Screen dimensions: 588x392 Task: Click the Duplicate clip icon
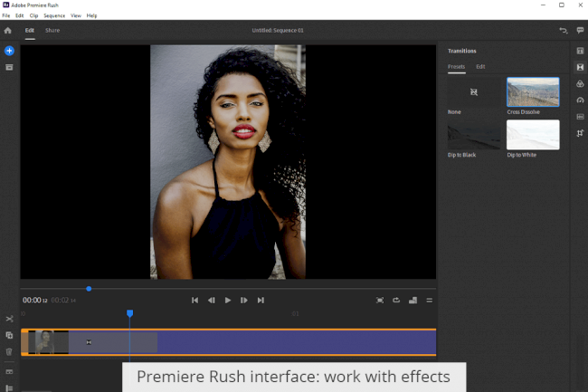tap(9, 335)
